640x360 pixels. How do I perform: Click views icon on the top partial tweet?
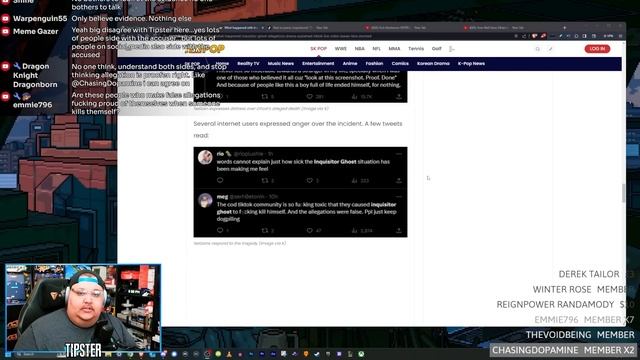coord(354,96)
